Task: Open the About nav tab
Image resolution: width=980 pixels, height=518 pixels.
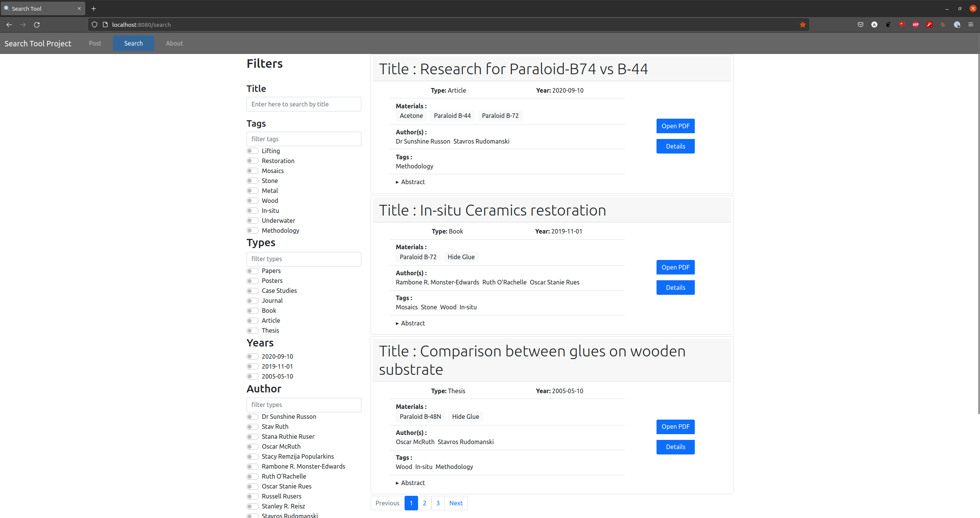Action: [x=174, y=43]
